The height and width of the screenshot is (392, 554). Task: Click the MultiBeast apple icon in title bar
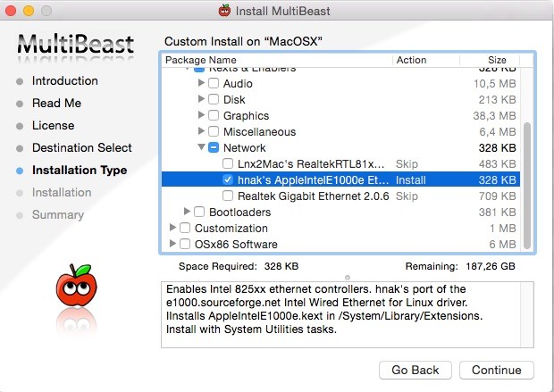coord(224,11)
